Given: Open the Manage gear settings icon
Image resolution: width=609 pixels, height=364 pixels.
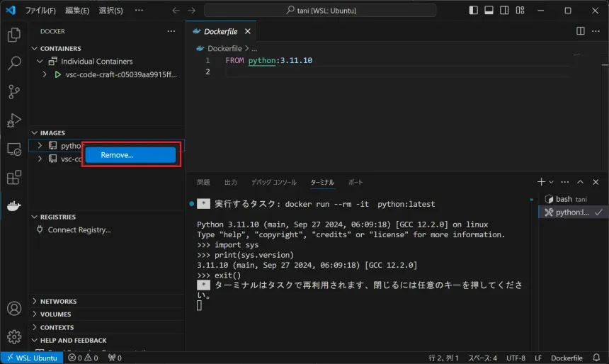Looking at the screenshot, I should [13, 336].
